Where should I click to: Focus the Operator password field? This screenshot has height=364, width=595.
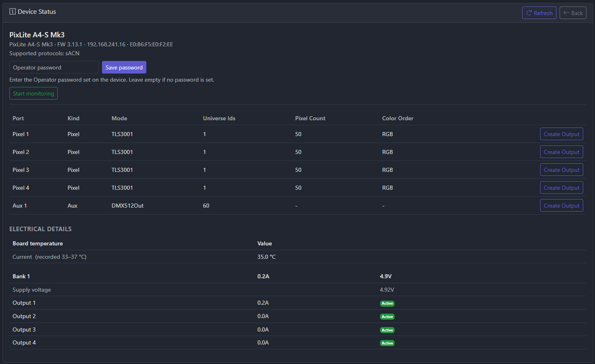(54, 67)
